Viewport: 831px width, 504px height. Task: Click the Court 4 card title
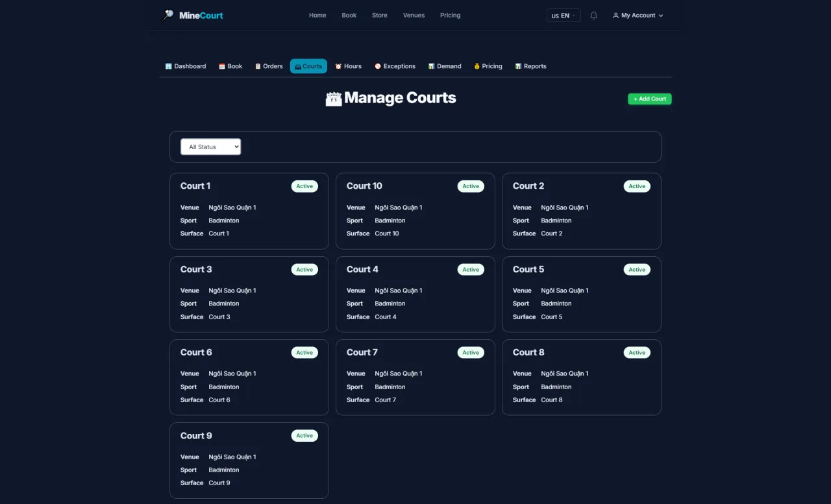(362, 269)
